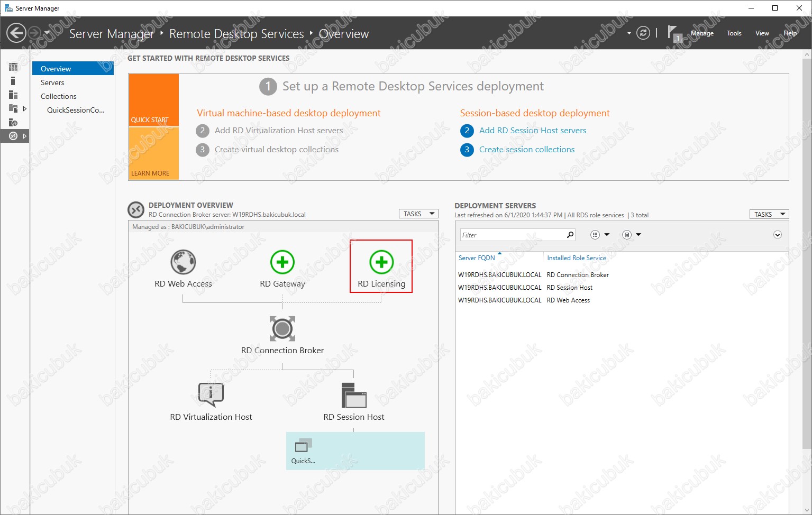
Task: Click the LEARN MORE tile
Action: 154,153
